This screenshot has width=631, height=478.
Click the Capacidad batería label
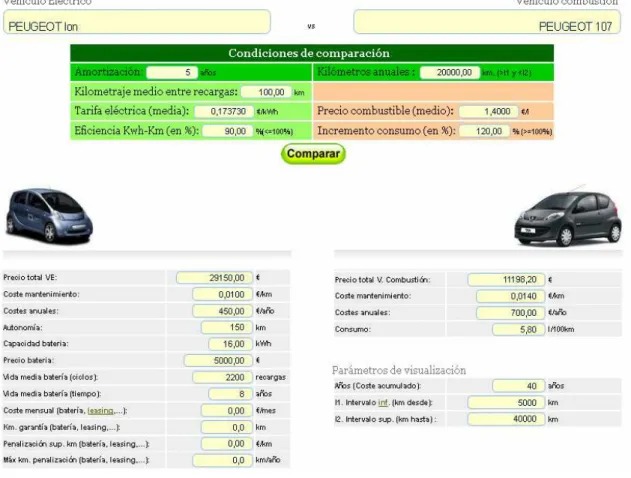(x=36, y=344)
